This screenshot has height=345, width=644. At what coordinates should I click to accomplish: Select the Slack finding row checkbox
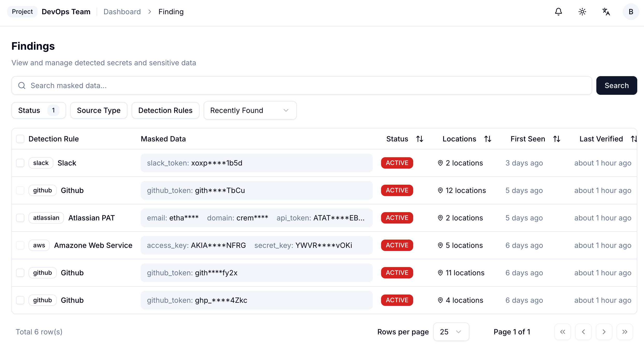(x=20, y=163)
